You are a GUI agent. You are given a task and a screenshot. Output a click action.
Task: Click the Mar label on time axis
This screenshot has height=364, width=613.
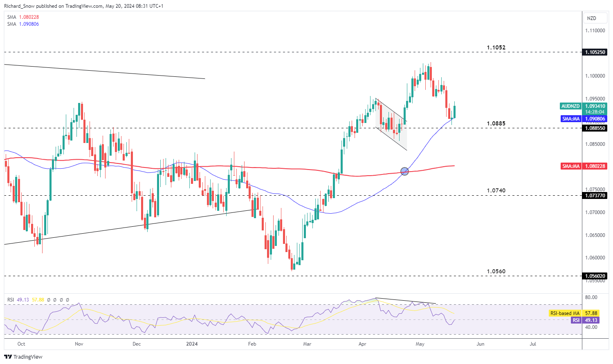pyautogui.click(x=307, y=344)
